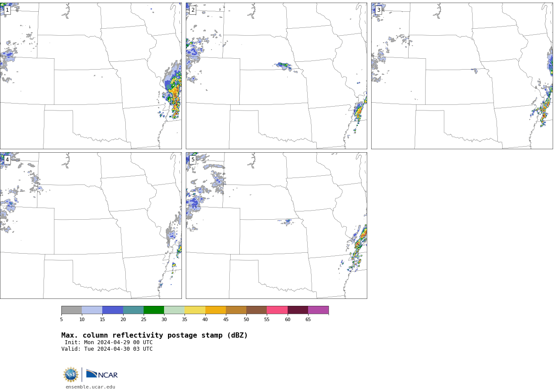Viewport: 557px width, 392px height.
Task: Click the panel number label 2
Action: (193, 10)
